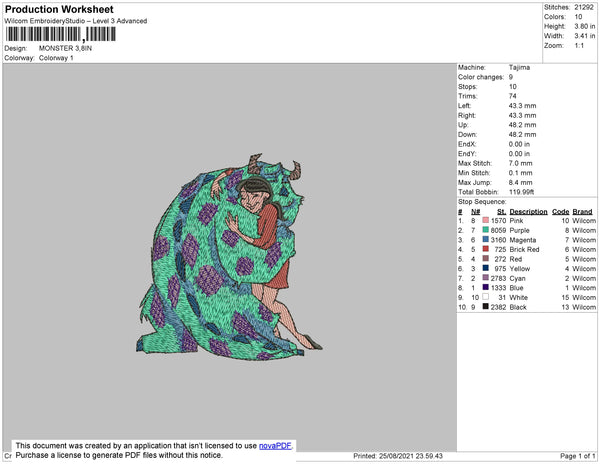
Task: Select the Pink thread color swatch
Action: point(486,220)
